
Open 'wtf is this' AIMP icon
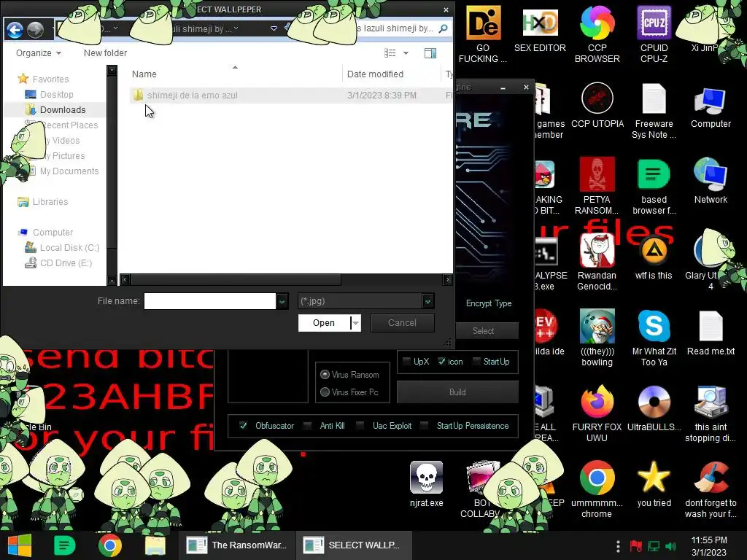click(654, 257)
